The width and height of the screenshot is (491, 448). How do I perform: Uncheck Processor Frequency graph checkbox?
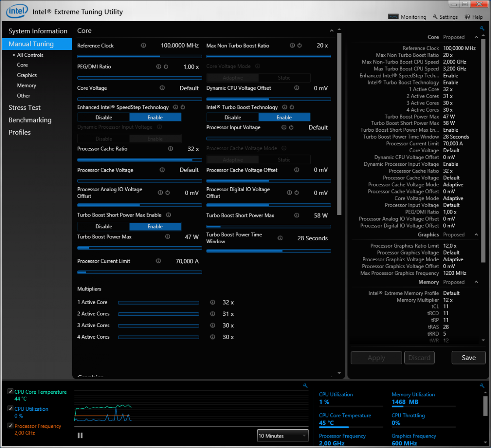pyautogui.click(x=11, y=426)
